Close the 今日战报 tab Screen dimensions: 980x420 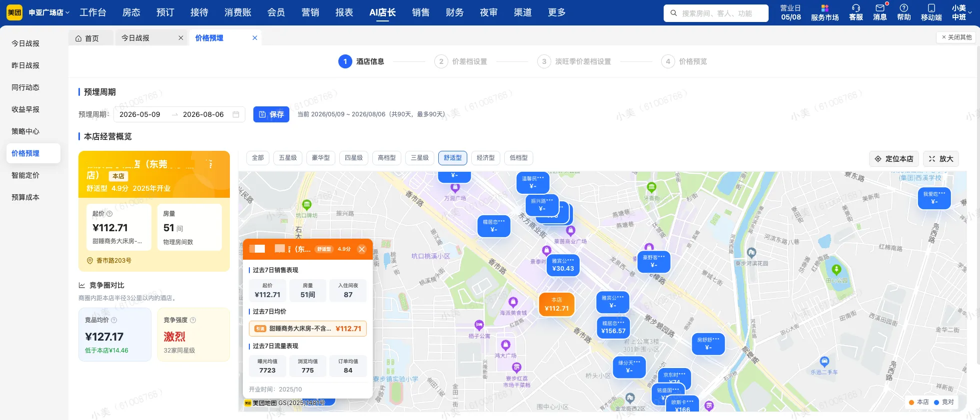[181, 38]
